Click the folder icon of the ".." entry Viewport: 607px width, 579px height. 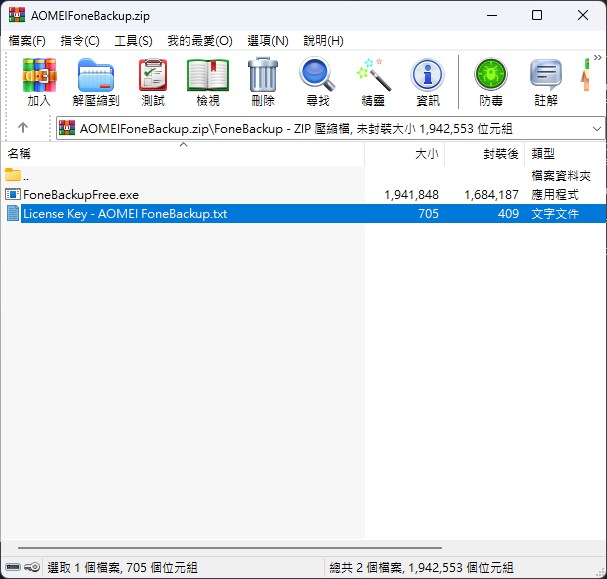(x=13, y=175)
